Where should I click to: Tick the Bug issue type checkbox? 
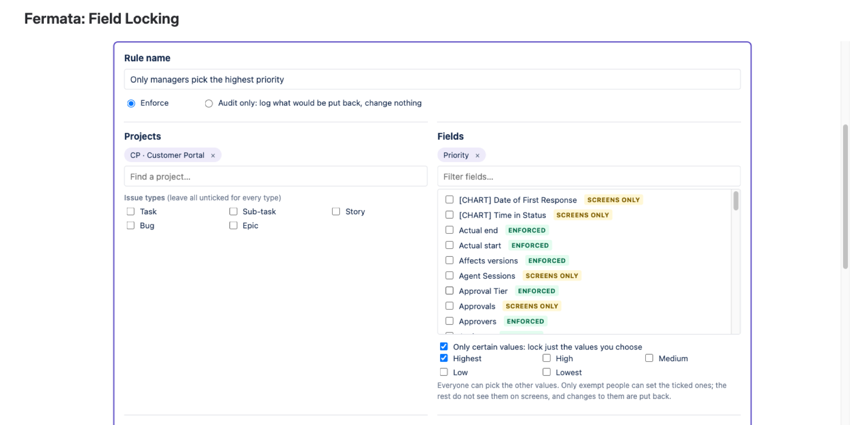pyautogui.click(x=131, y=226)
